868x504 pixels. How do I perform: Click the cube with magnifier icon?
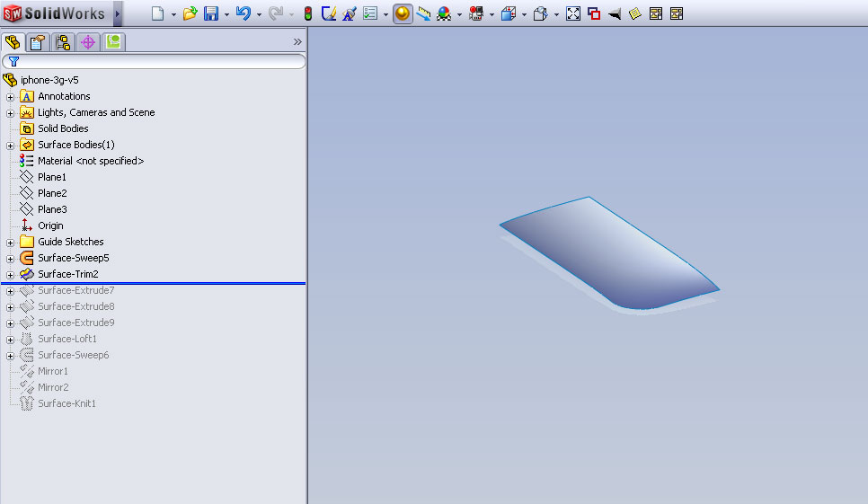pos(540,13)
